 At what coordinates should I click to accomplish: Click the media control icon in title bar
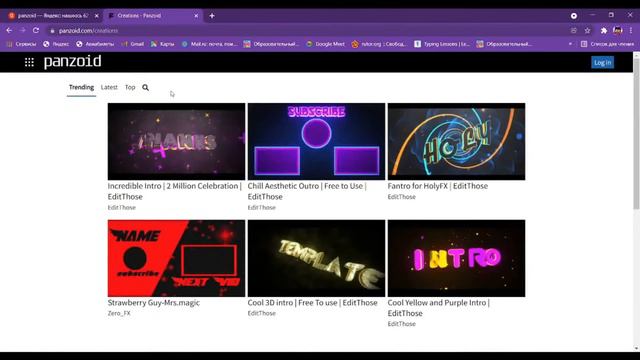click(574, 16)
